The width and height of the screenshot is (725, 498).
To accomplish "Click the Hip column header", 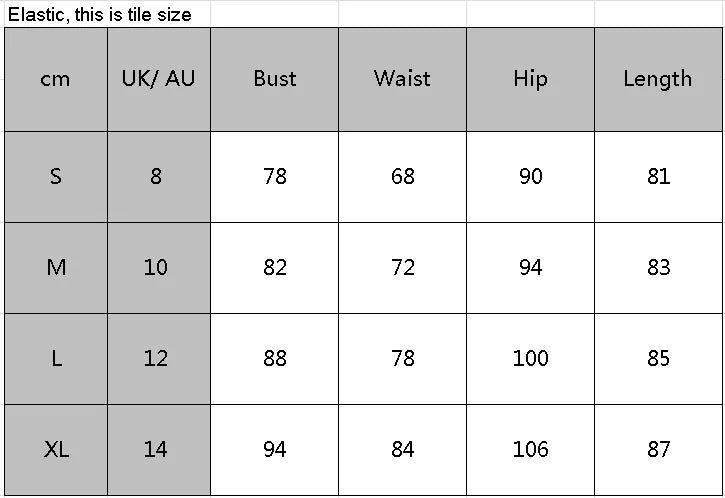I will (x=530, y=79).
